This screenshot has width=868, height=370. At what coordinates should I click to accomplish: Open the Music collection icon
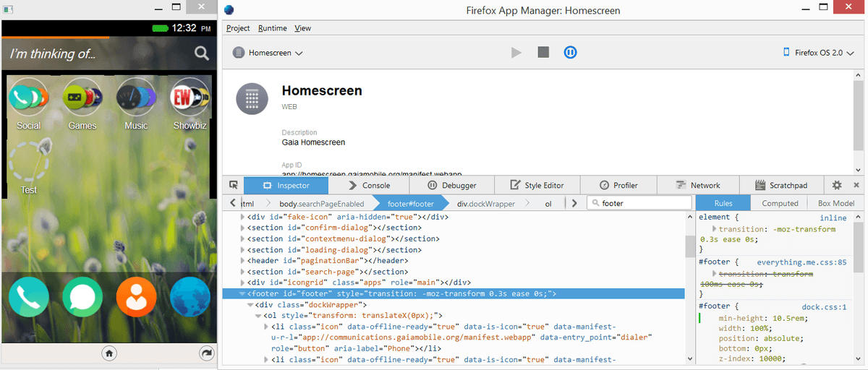point(136,97)
